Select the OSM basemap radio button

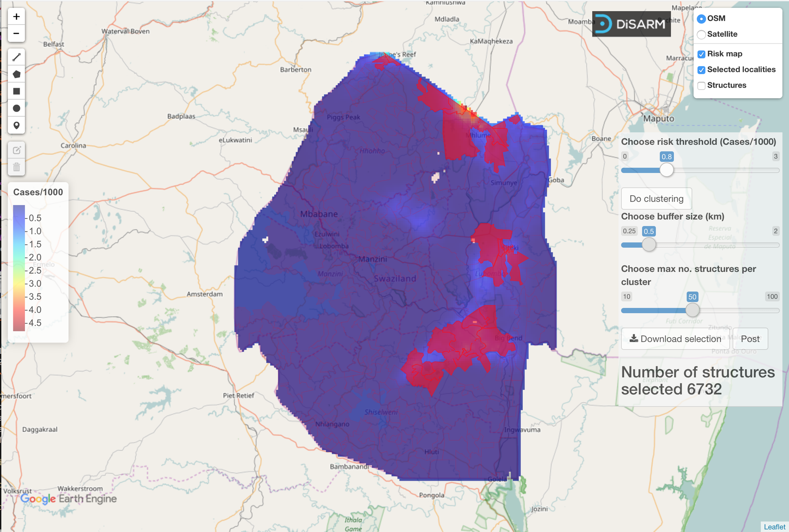tap(701, 19)
